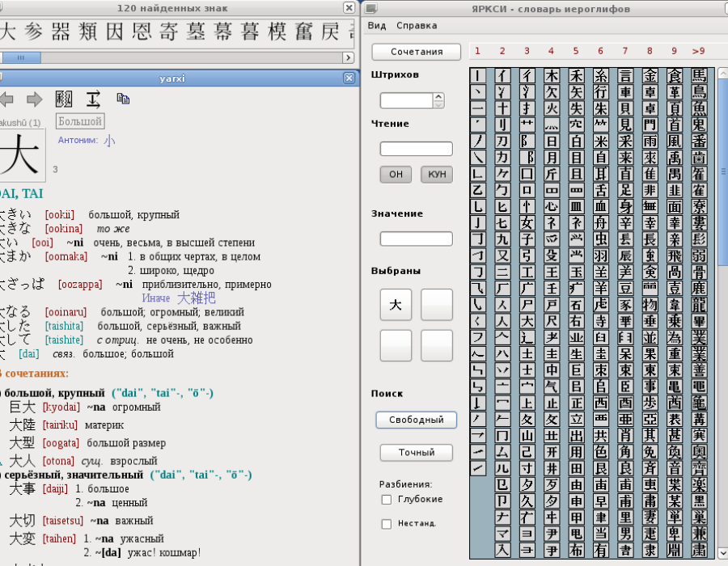Follow the 大雑把 link after Иначе

[x=197, y=298]
